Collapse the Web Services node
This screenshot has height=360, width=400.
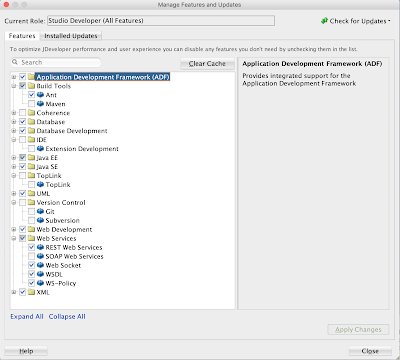(14, 239)
